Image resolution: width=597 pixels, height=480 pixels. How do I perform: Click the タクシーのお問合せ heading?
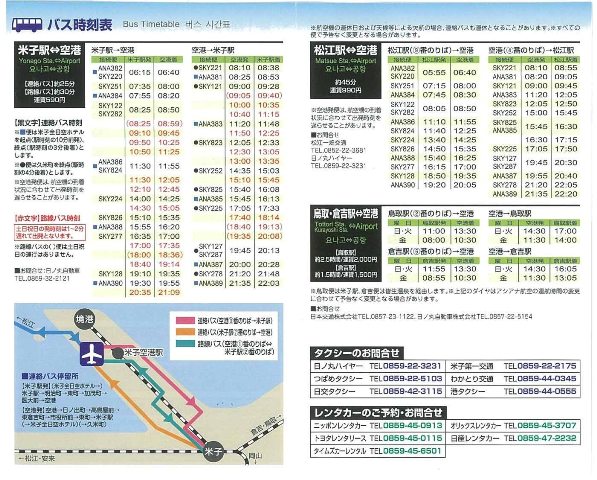[357, 353]
